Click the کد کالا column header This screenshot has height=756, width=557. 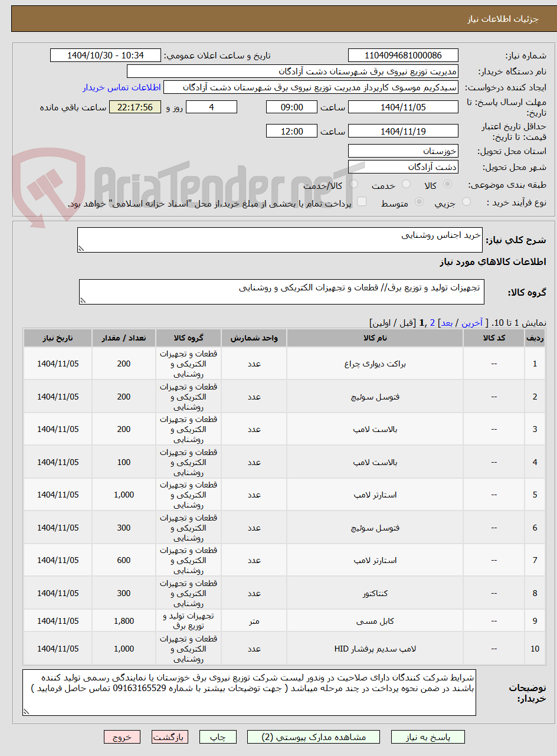pyautogui.click(x=494, y=338)
